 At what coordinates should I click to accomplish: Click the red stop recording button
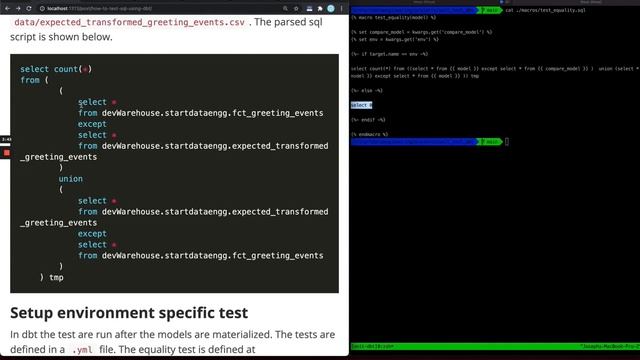pyautogui.click(x=7, y=153)
